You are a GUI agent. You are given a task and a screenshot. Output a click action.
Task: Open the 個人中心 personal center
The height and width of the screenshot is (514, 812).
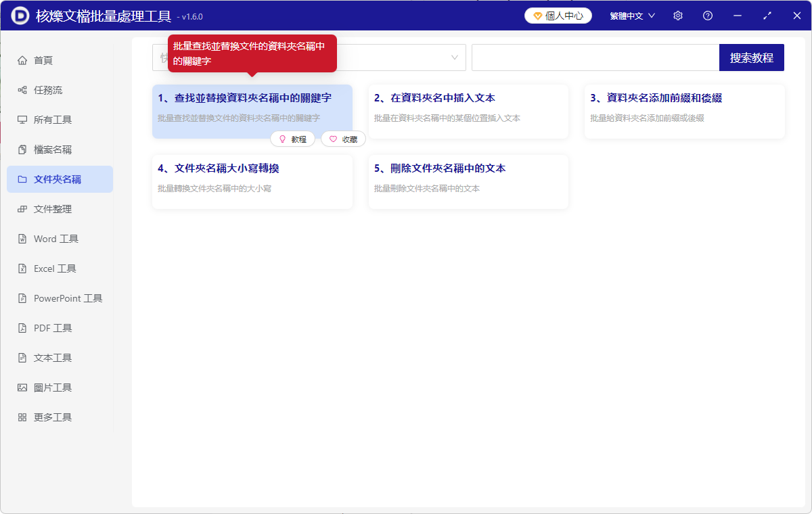(x=558, y=15)
